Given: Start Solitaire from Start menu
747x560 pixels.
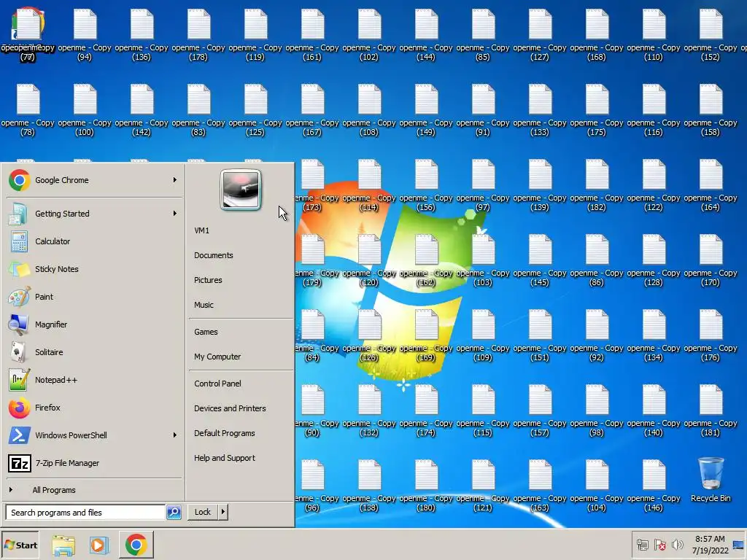Looking at the screenshot, I should (94, 352).
